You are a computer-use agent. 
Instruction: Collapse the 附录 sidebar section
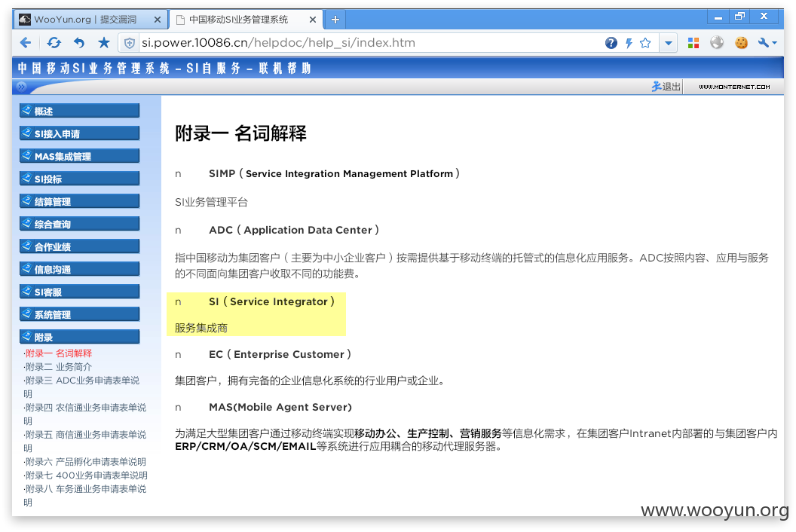tap(80, 337)
